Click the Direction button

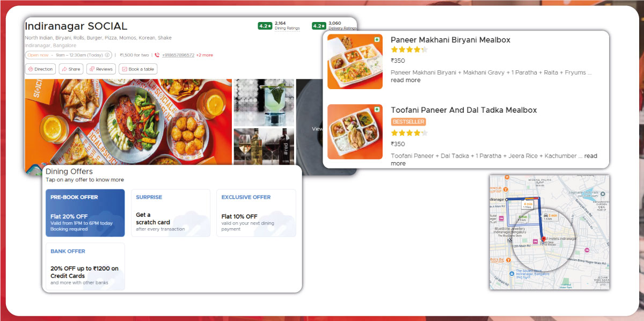(40, 69)
